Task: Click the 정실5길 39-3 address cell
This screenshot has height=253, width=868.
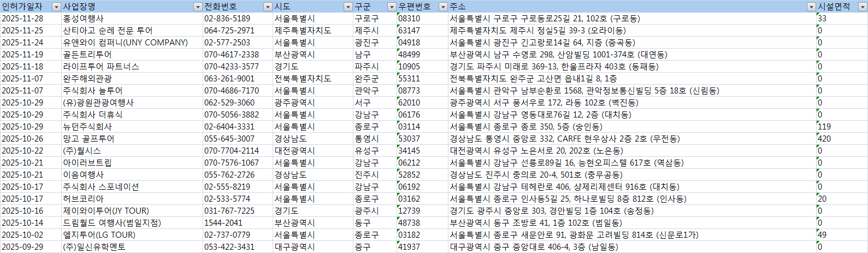Action: (632, 31)
